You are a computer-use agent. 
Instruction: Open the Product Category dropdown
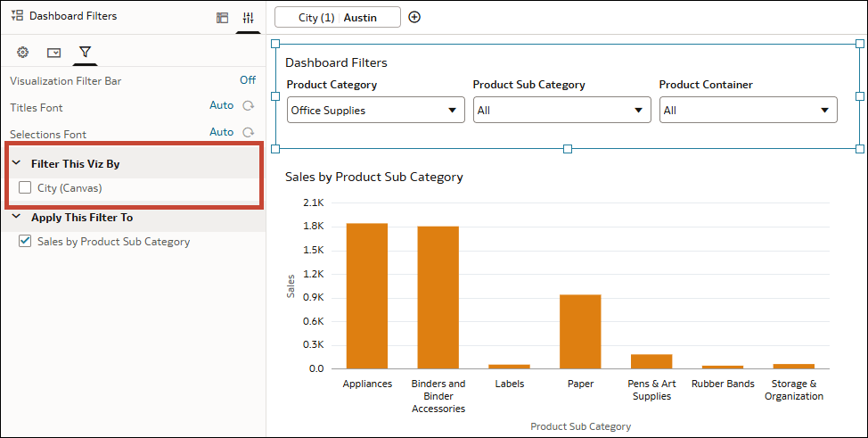pos(375,111)
